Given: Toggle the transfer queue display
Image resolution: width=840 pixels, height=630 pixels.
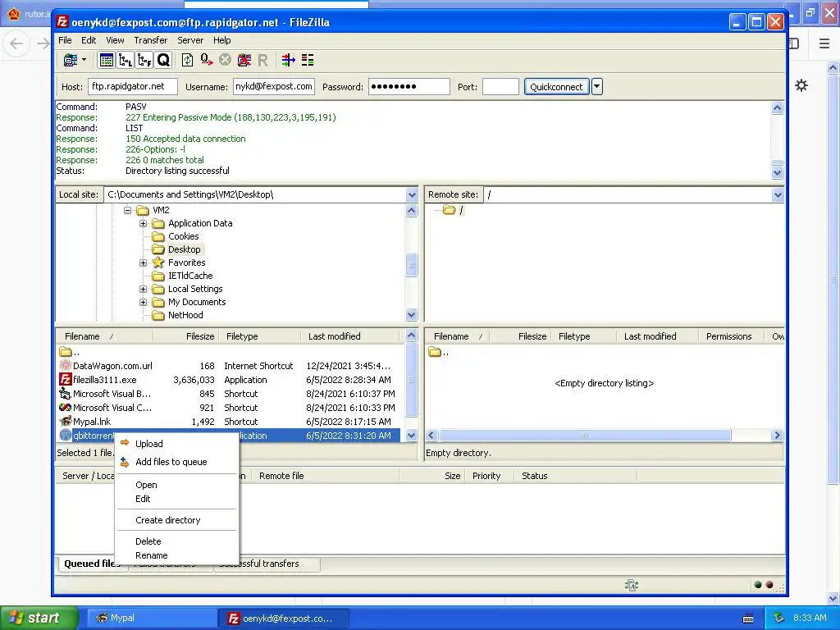Looking at the screenshot, I should tap(163, 60).
